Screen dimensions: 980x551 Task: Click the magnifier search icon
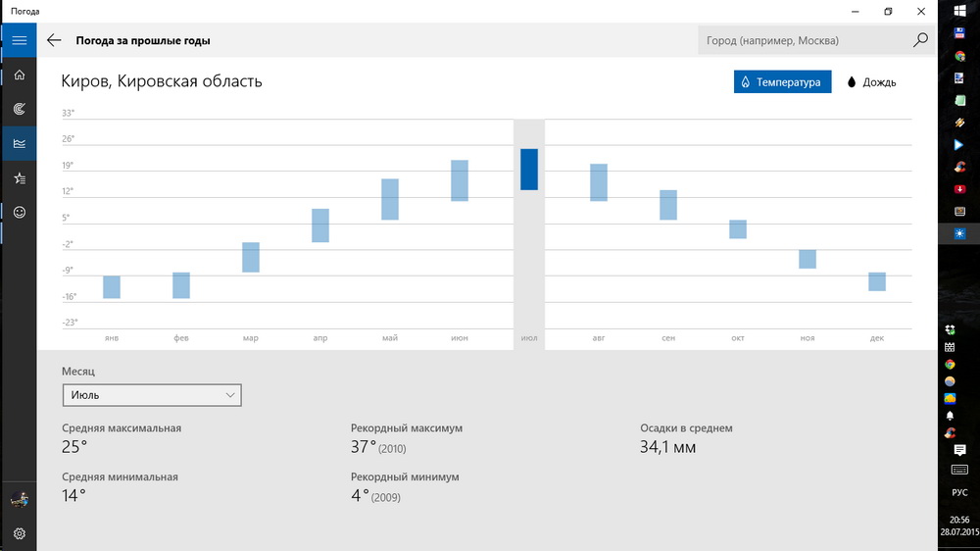[x=919, y=41]
